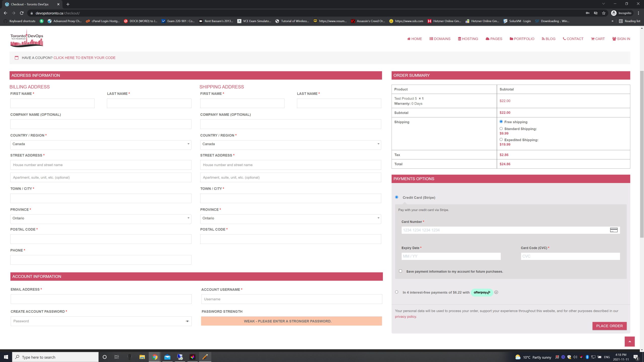This screenshot has width=644, height=362.
Task: Reload the checkout page
Action: coord(22,13)
